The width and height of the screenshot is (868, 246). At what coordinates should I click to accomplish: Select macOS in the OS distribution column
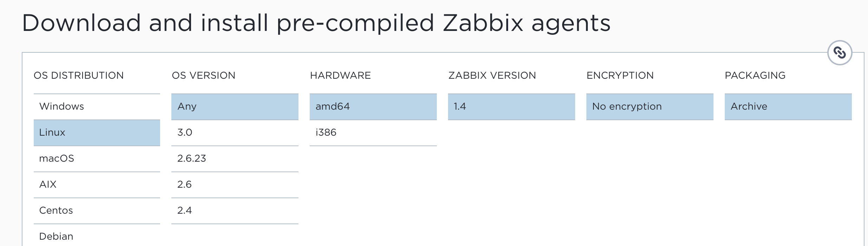[97, 158]
